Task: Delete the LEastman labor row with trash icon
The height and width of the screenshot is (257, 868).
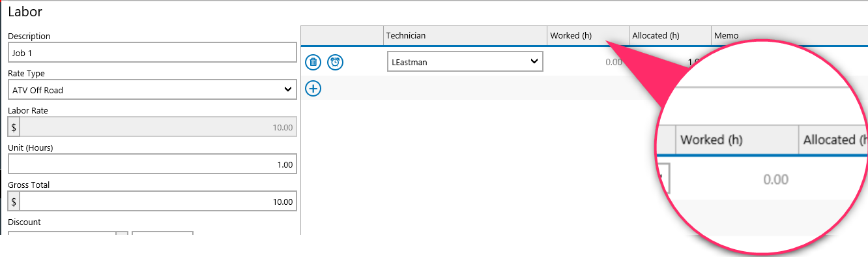Action: pyautogui.click(x=313, y=62)
